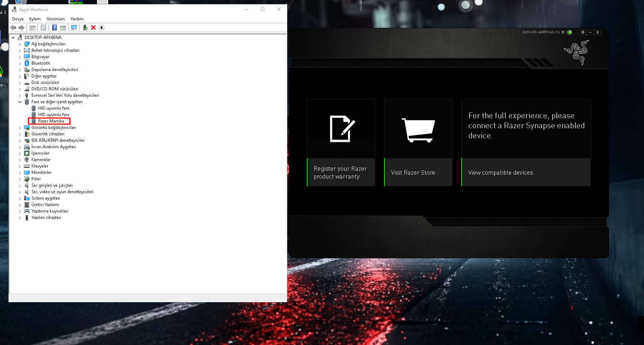Expand the Depolama denetleyicileri chevron
Viewport: 644px width, 345px height.
(x=20, y=70)
